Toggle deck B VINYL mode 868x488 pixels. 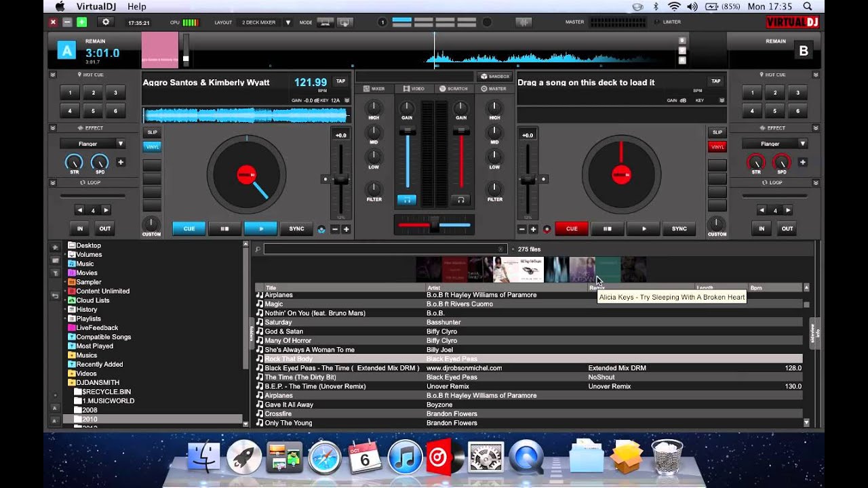tap(717, 146)
